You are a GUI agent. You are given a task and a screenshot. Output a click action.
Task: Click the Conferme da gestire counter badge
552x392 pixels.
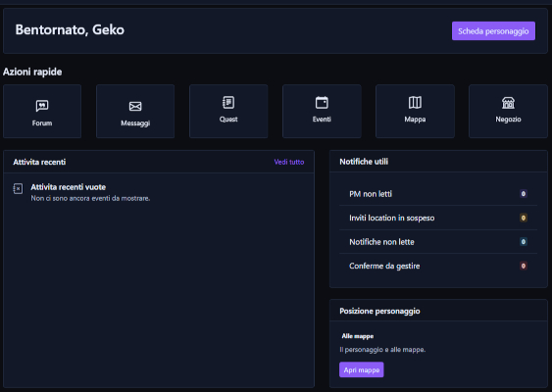[524, 266]
